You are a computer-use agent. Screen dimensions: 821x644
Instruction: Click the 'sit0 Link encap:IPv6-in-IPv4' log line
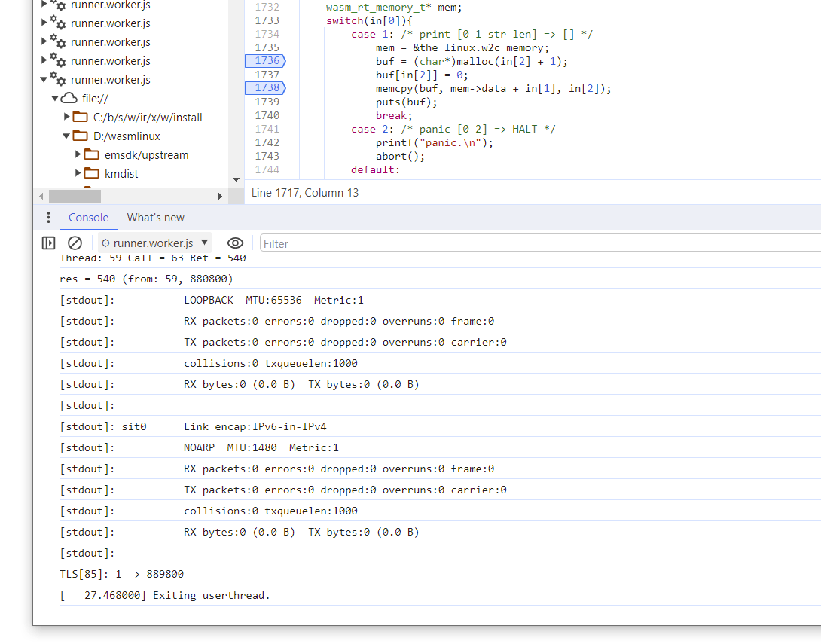(x=194, y=427)
